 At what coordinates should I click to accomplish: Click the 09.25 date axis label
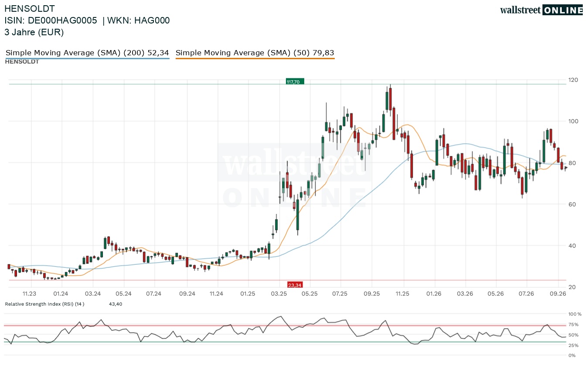(x=371, y=293)
